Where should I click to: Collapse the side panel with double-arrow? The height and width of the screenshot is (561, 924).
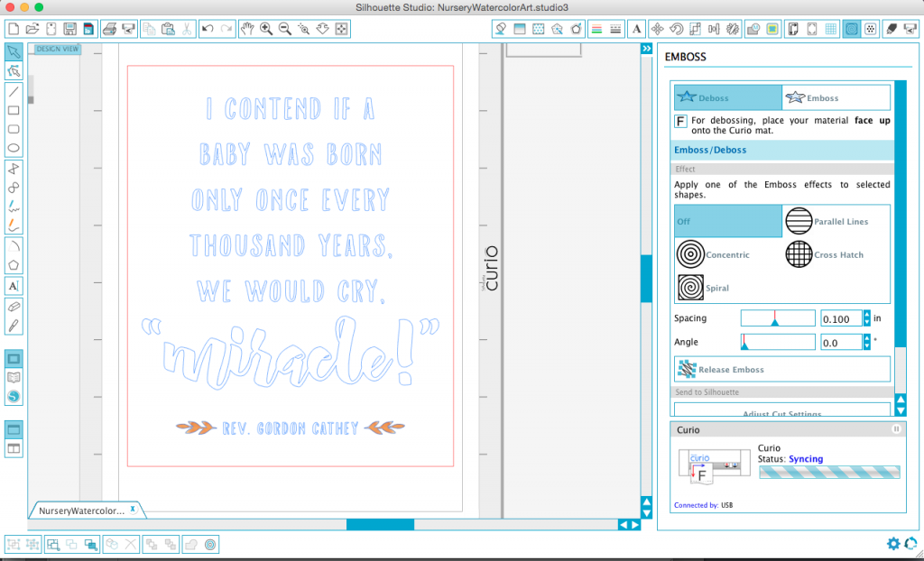(x=646, y=49)
